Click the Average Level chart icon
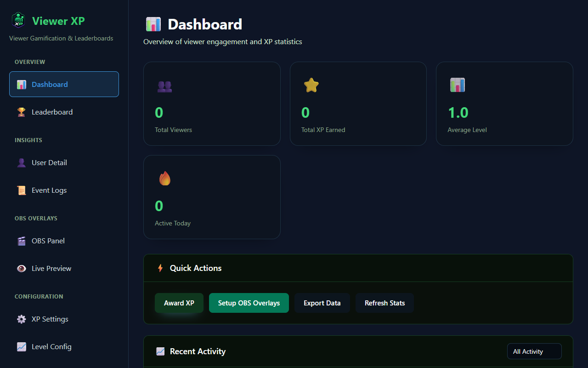The width and height of the screenshot is (588, 368). tap(457, 85)
